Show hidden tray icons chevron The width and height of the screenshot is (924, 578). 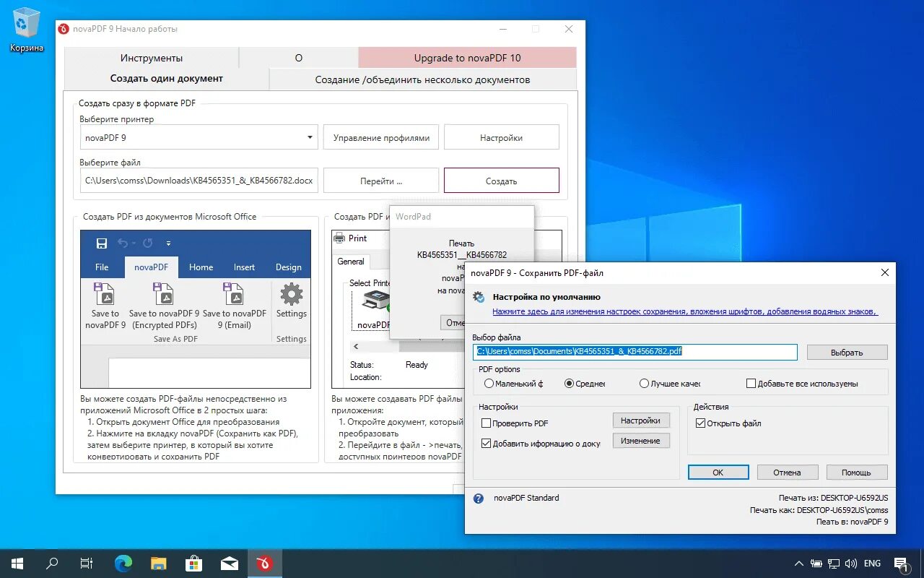(799, 564)
